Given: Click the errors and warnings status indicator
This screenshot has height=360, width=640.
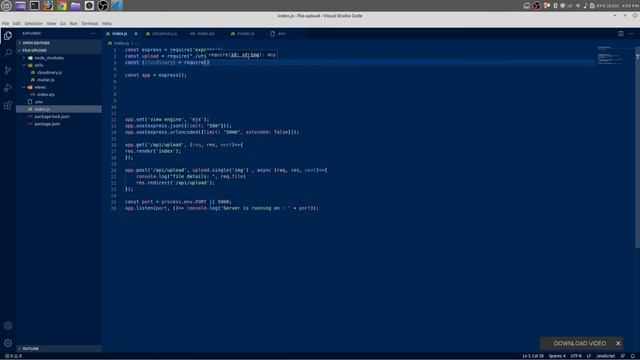Looking at the screenshot, I should click(13, 356).
